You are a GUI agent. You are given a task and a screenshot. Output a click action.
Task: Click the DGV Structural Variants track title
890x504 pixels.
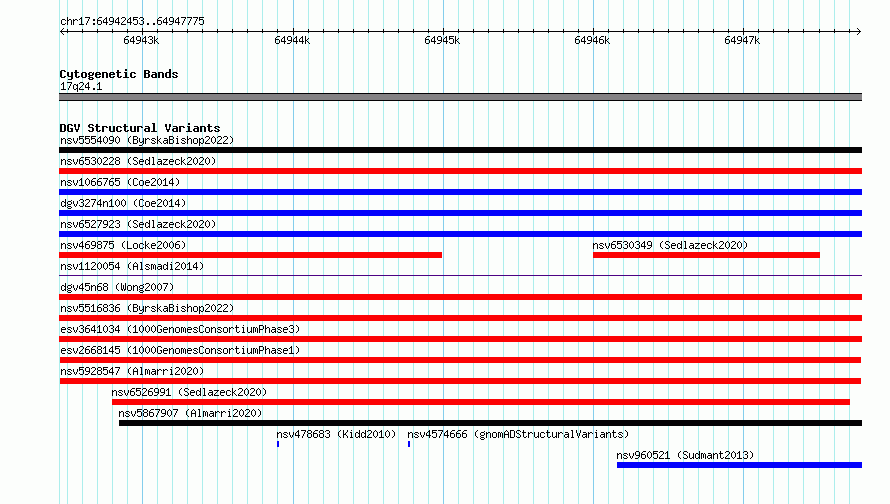click(140, 128)
